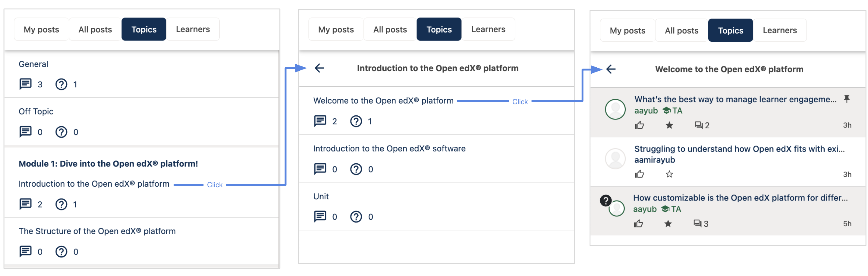Click aamirayub's avatar on the Struggling post

(615, 159)
